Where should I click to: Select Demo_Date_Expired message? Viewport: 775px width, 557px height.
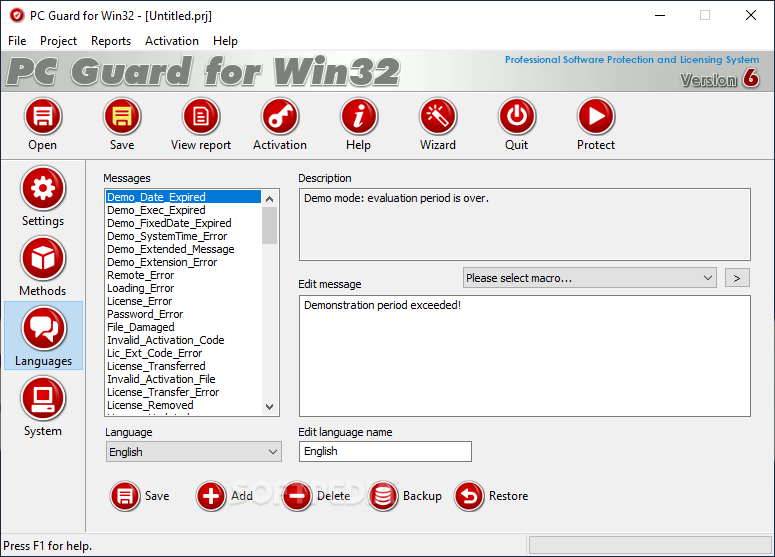point(183,197)
